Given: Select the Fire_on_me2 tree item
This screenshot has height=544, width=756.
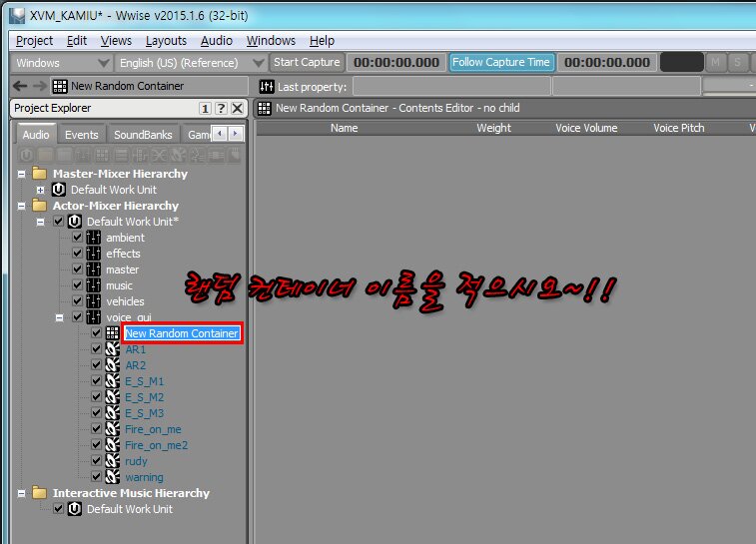Looking at the screenshot, I should 156,445.
